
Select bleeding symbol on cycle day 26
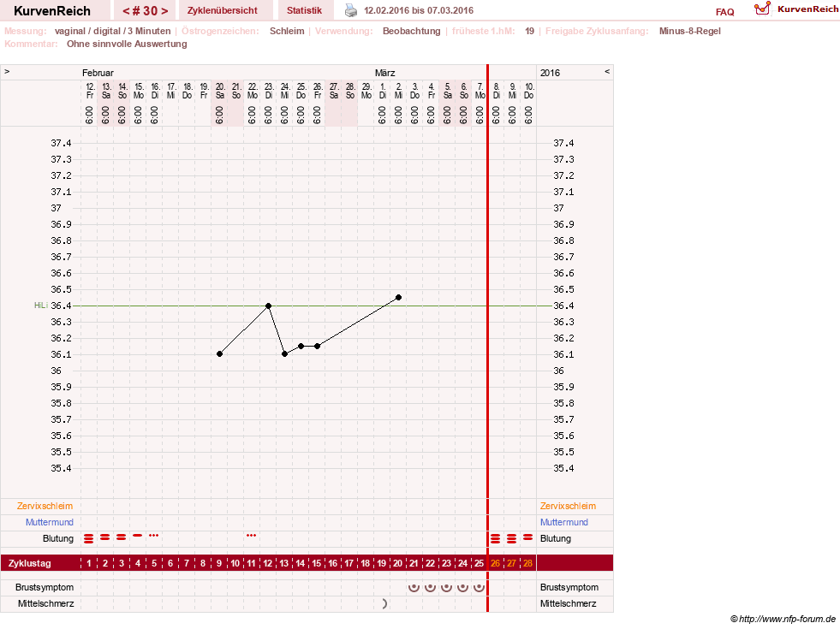click(x=496, y=538)
